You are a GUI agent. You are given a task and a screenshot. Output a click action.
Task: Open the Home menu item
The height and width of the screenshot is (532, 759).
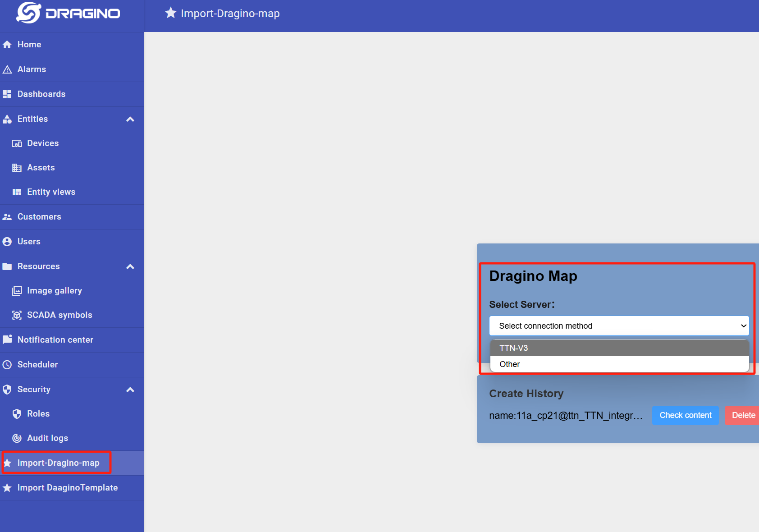point(72,45)
